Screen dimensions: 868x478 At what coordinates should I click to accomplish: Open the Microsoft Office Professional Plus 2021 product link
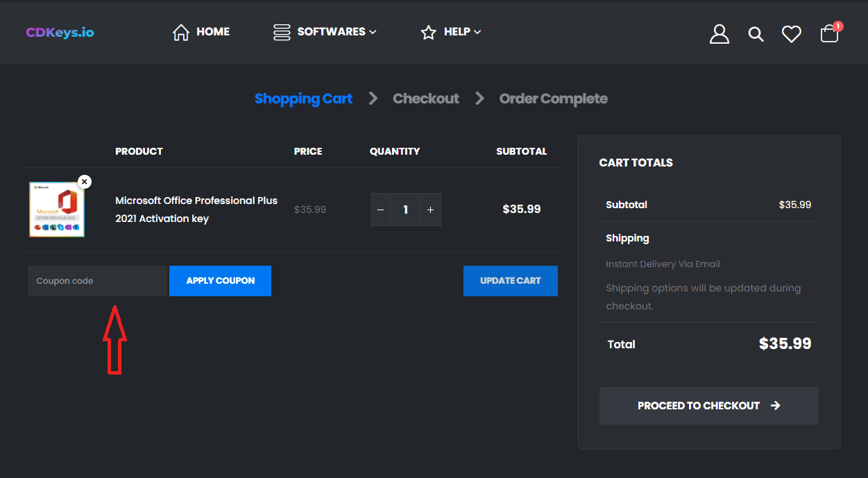pyautogui.click(x=196, y=210)
